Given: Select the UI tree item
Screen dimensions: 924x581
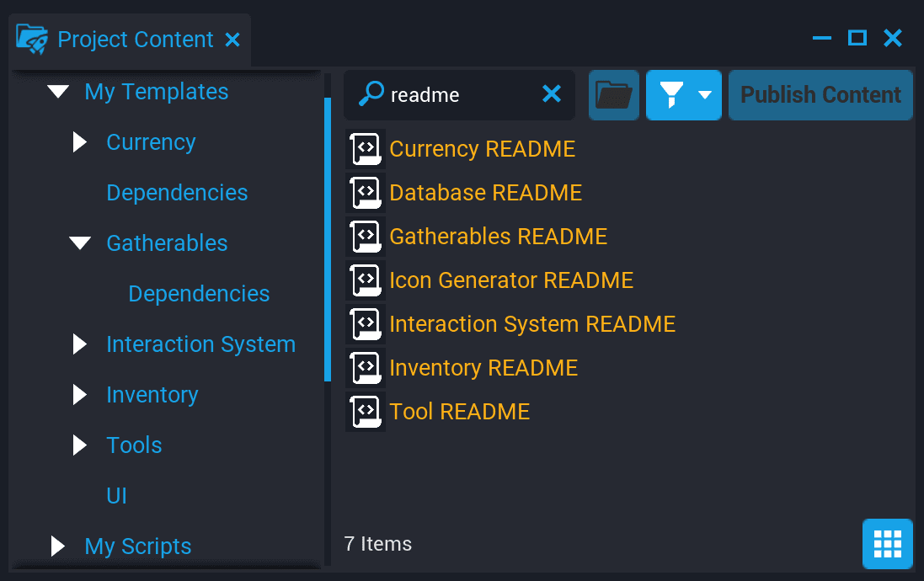Looking at the screenshot, I should click(x=116, y=495).
